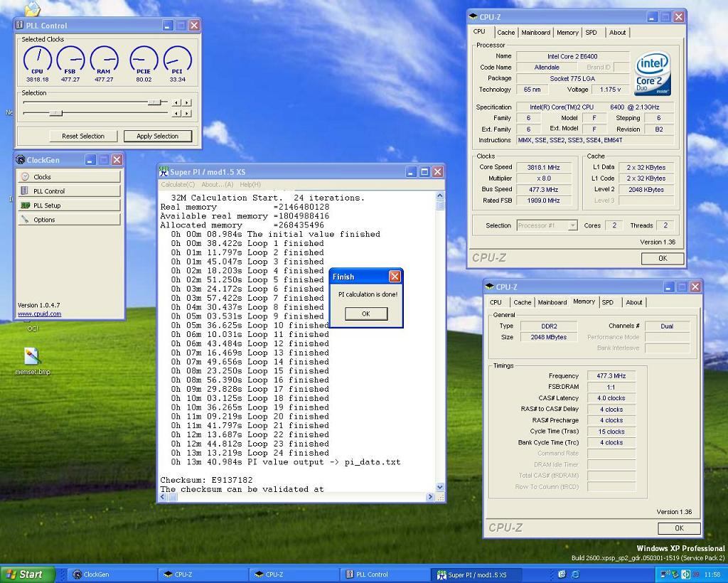Close the Finish dialog with X

pos(395,277)
